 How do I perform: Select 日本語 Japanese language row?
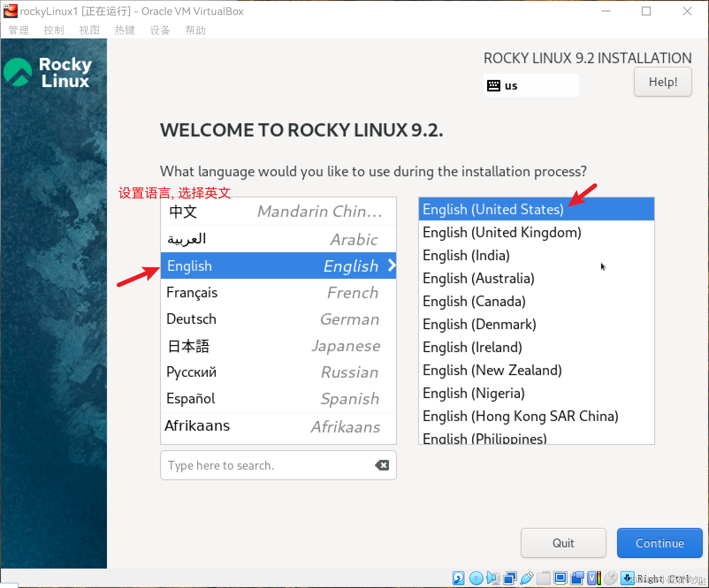278,345
